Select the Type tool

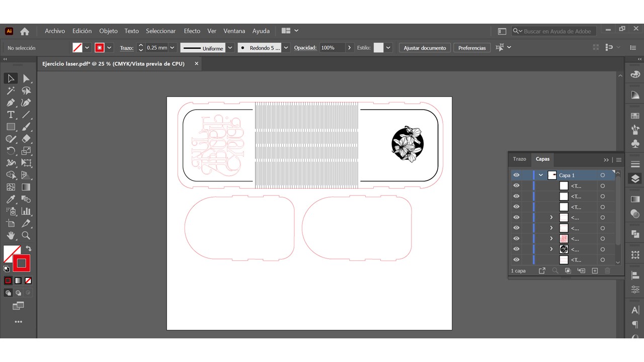[x=11, y=115]
